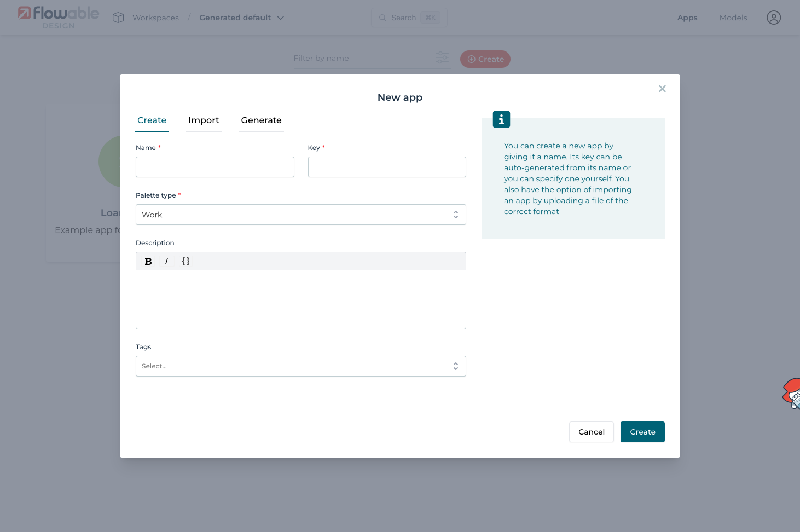Open the Palette type dropdown
The image size is (800, 532).
(300, 215)
